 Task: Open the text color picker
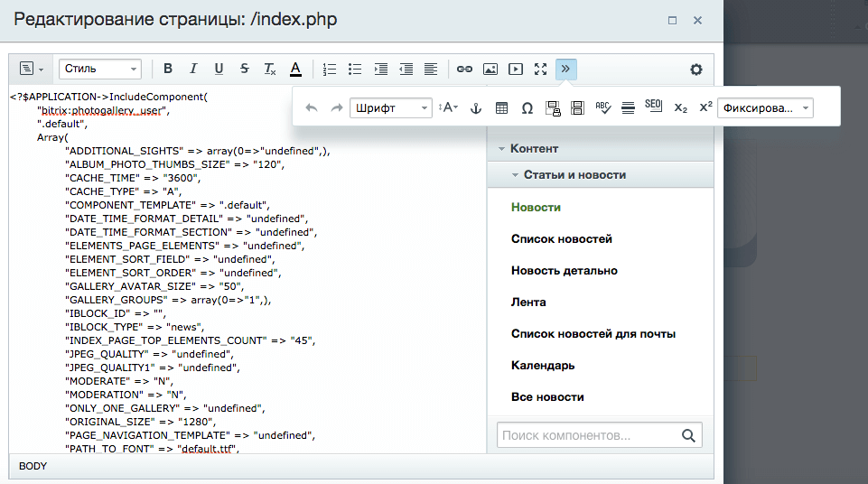point(295,69)
